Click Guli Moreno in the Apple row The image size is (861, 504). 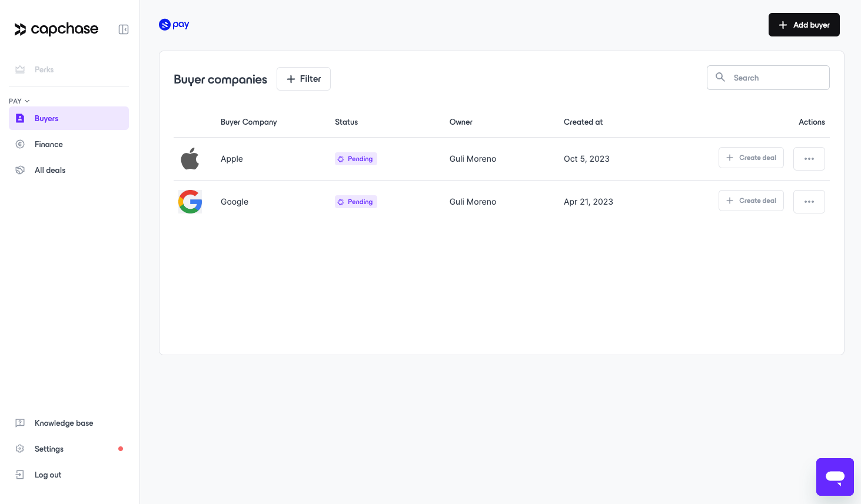coord(473,159)
